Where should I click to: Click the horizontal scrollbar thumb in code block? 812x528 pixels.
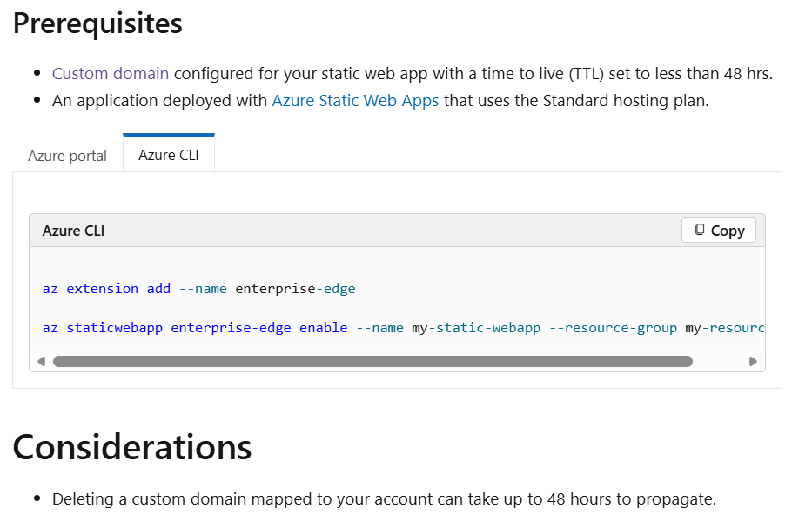pos(372,361)
